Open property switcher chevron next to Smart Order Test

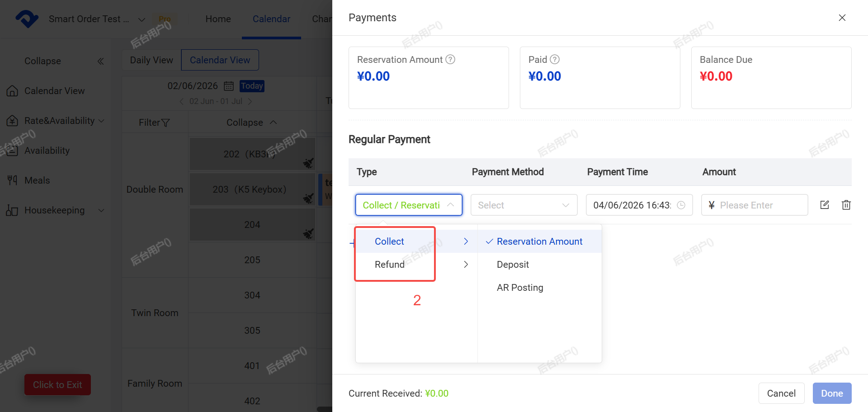click(x=142, y=19)
